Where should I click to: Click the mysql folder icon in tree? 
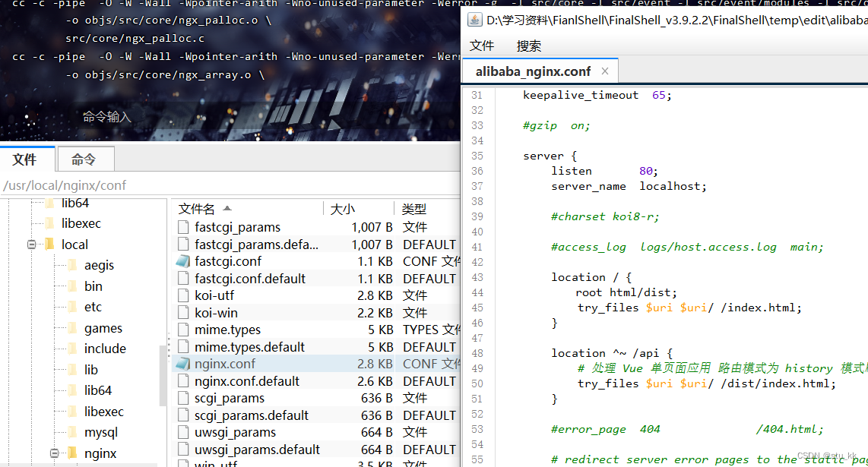coord(72,432)
